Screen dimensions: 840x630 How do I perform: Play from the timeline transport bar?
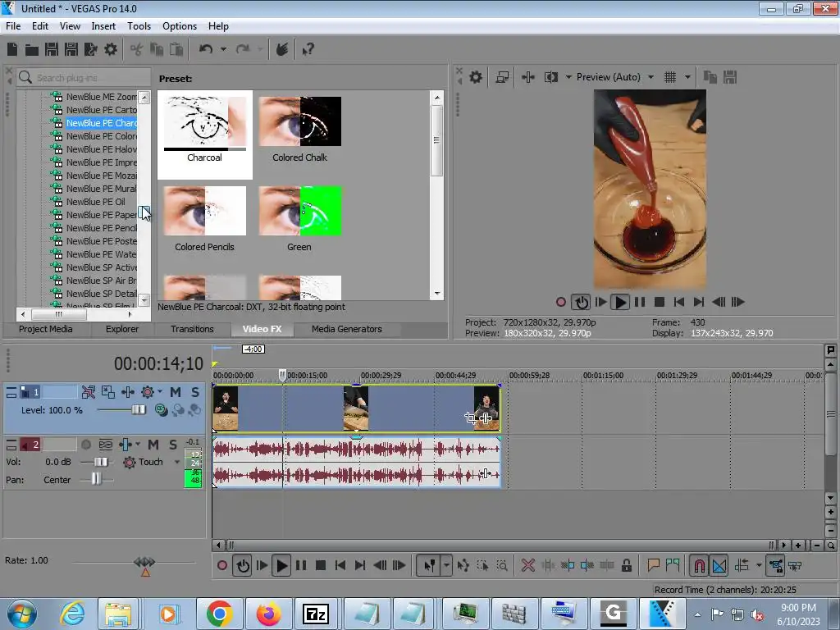point(281,566)
